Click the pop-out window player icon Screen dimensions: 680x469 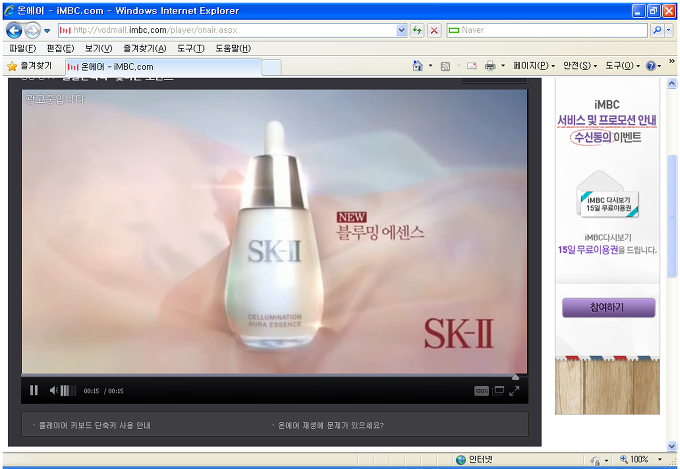(498, 390)
